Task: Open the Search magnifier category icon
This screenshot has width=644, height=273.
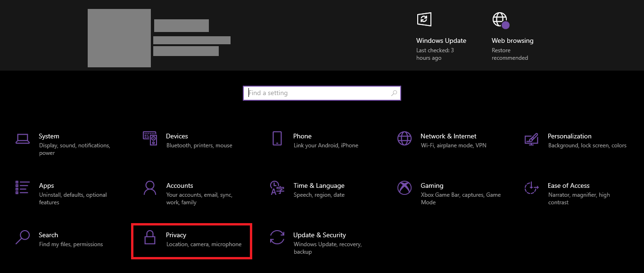Action: (x=23, y=237)
